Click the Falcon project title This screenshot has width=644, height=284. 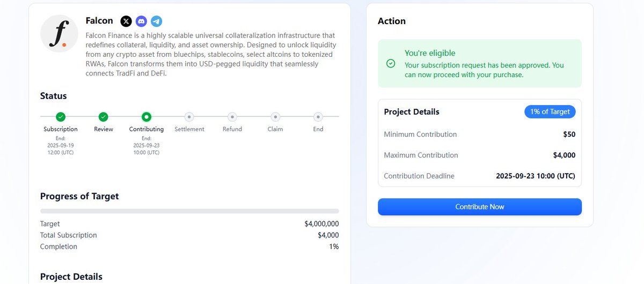point(99,21)
